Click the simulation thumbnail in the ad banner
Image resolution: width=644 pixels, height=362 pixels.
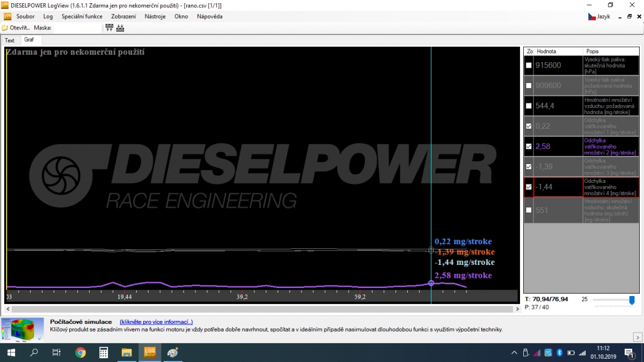pos(23,329)
